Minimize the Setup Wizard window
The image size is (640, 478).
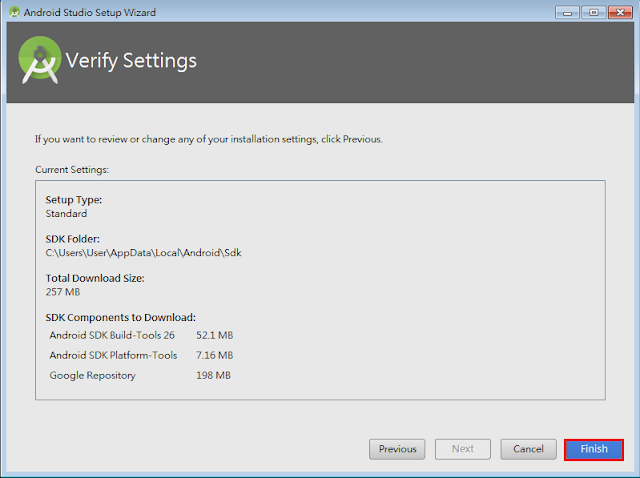coord(567,13)
